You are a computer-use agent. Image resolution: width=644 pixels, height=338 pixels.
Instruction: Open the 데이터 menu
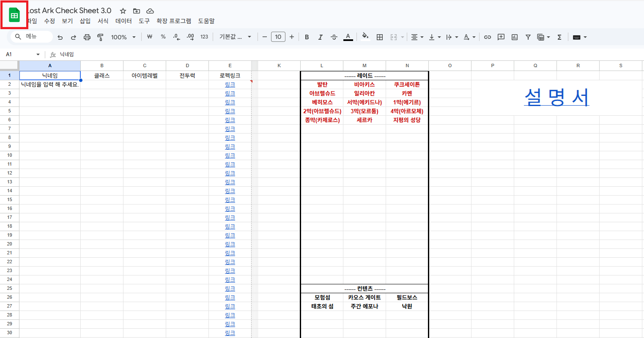(123, 21)
